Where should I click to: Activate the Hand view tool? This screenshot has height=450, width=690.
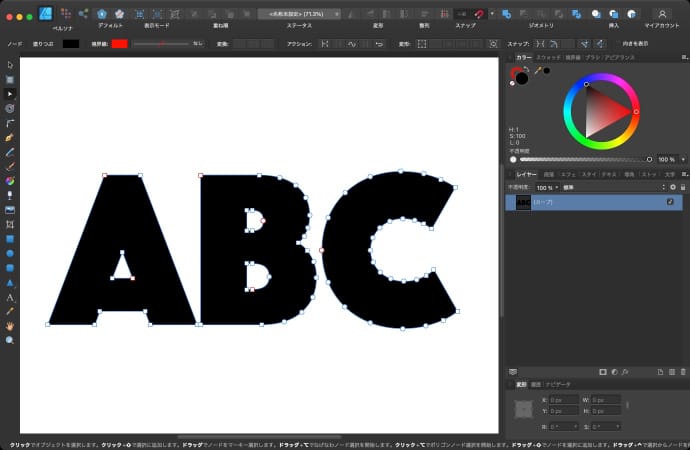pyautogui.click(x=10, y=326)
